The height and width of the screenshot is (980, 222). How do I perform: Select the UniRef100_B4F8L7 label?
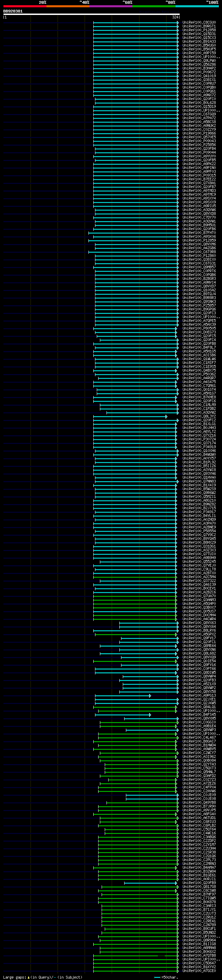click(199, 347)
